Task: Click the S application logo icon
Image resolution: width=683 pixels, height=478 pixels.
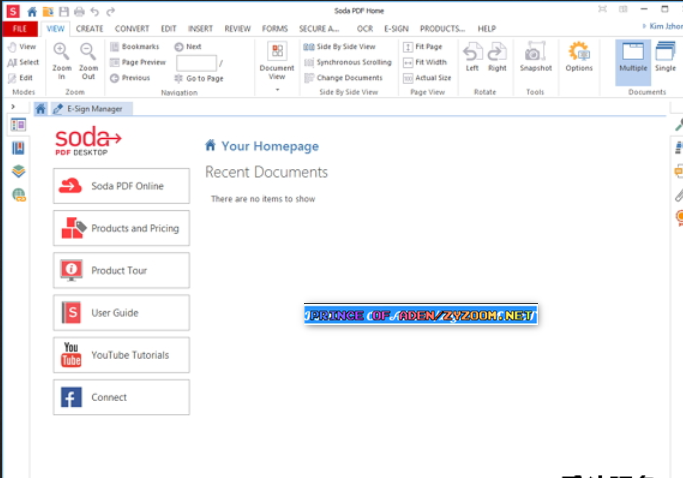Action: coord(13,11)
